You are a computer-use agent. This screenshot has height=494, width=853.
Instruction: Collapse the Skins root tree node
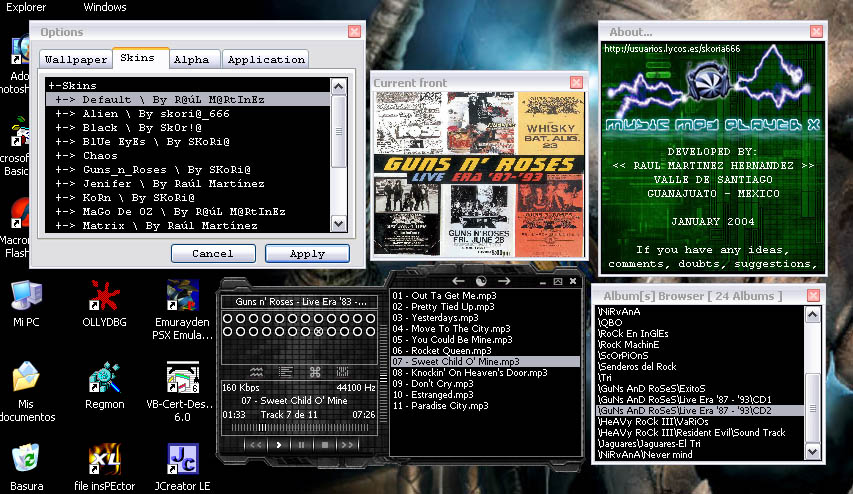[x=52, y=86]
